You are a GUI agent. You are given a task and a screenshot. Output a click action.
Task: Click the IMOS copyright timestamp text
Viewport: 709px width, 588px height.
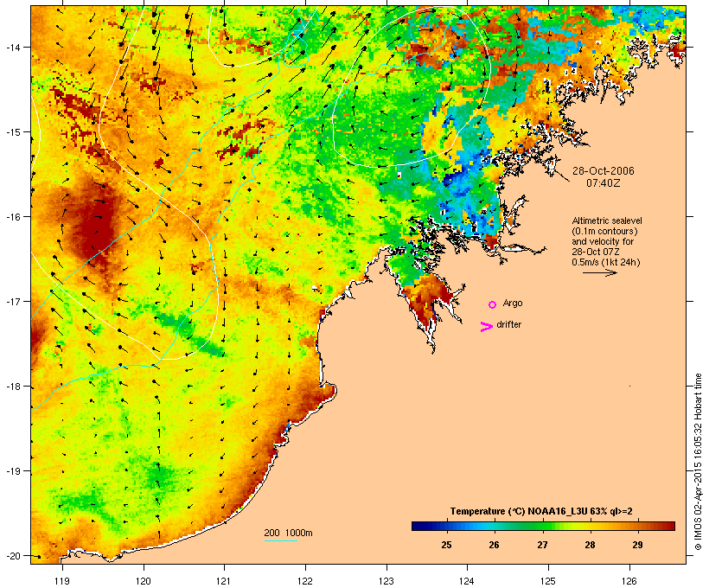[698, 462]
